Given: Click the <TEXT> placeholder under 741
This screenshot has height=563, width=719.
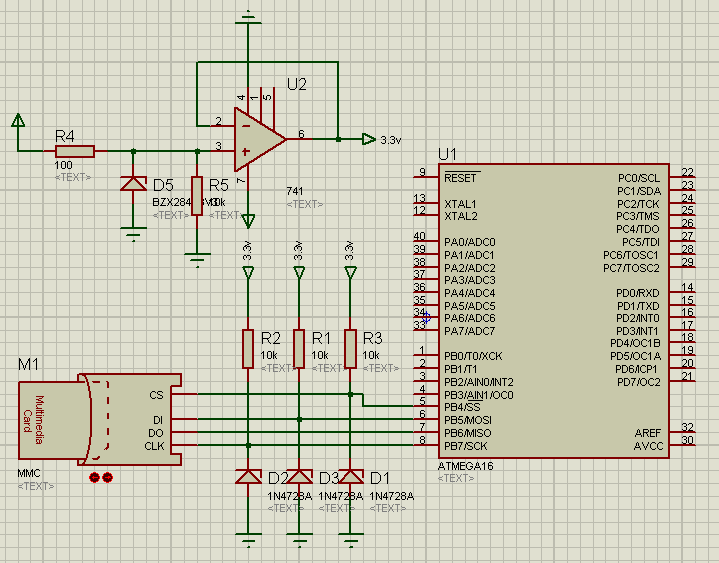Looking at the screenshot, I should 305,204.
